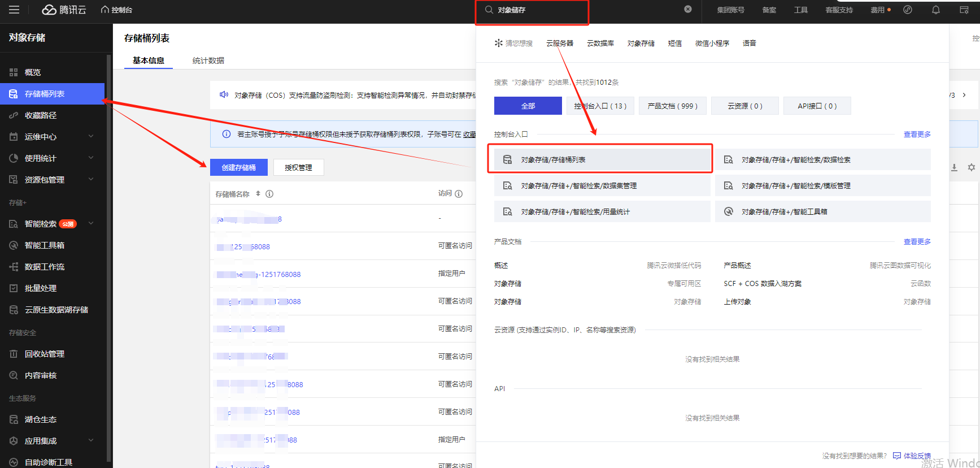980x468 pixels.
Task: Clear the search box with X icon
Action: (687, 9)
